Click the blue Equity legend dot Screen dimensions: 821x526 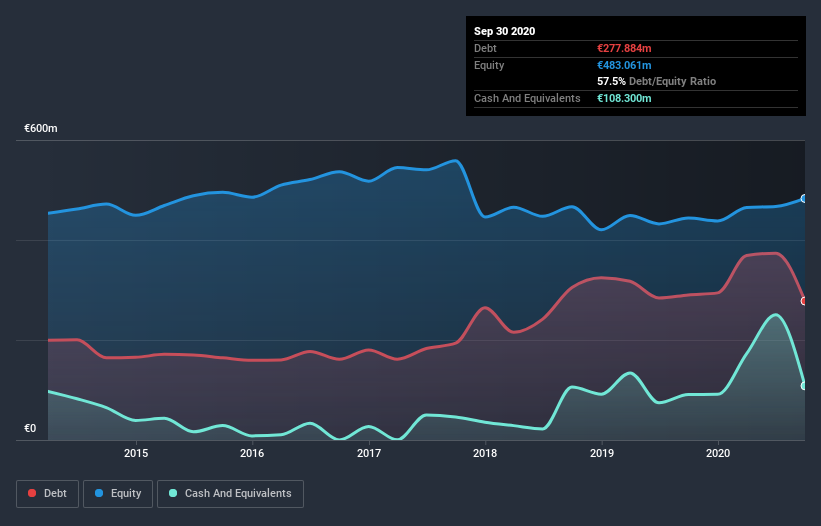99,493
